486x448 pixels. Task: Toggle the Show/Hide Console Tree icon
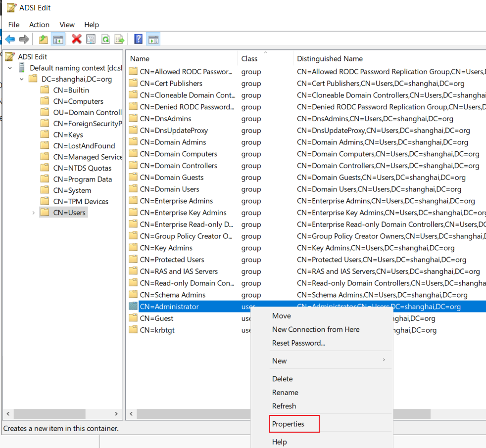click(58, 40)
